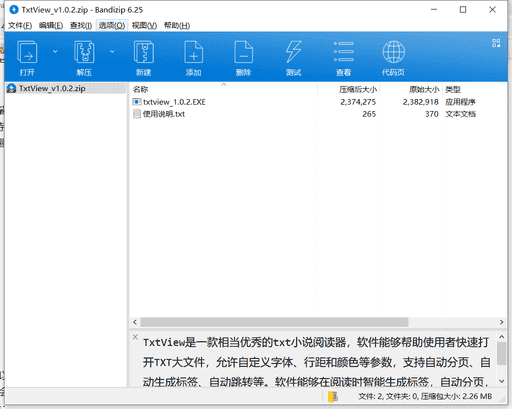This screenshot has width=512, height=409.
Task: Click the Code page (代码页) globe icon
Action: click(x=394, y=52)
